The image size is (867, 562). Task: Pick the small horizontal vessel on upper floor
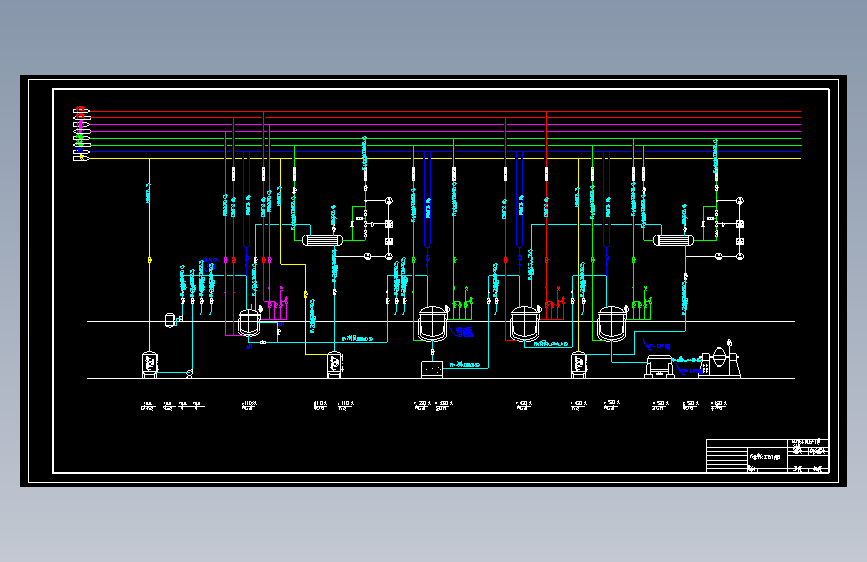click(170, 320)
